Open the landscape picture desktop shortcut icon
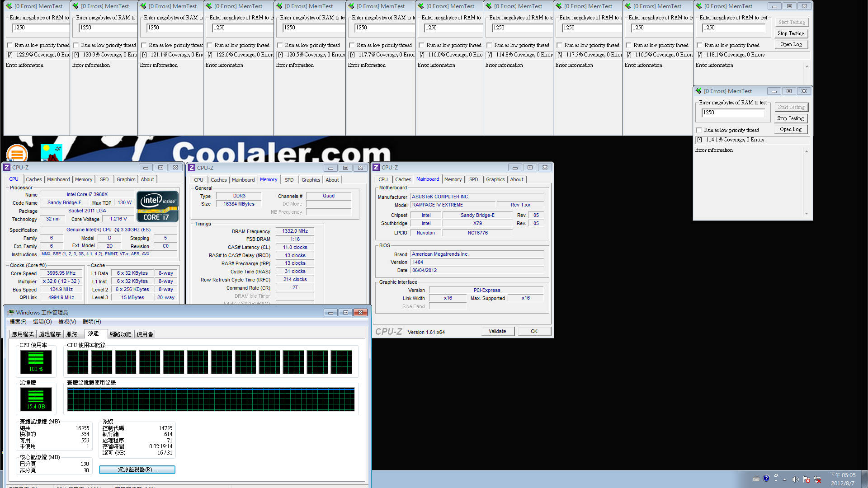The width and height of the screenshot is (868, 488). [x=52, y=153]
